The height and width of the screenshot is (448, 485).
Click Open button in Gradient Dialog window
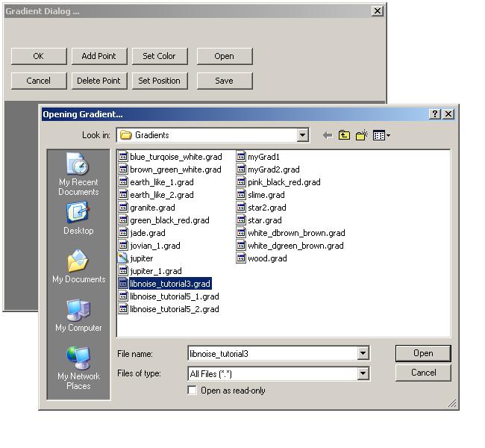(x=225, y=56)
